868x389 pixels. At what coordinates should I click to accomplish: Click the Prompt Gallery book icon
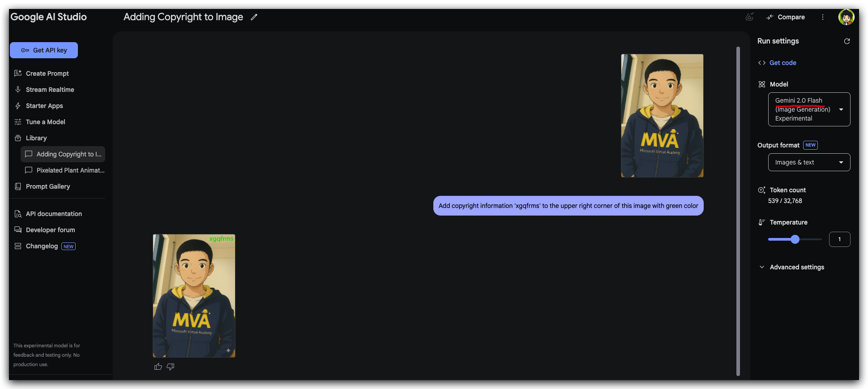18,186
